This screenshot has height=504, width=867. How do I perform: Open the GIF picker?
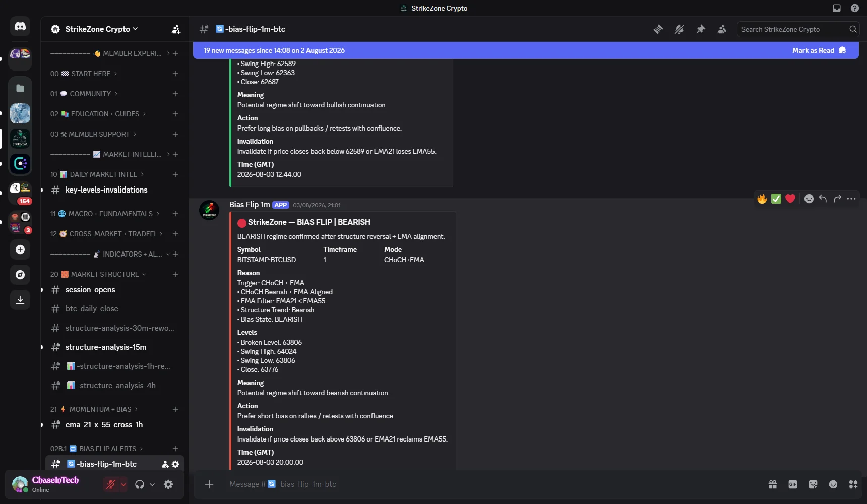click(x=793, y=484)
